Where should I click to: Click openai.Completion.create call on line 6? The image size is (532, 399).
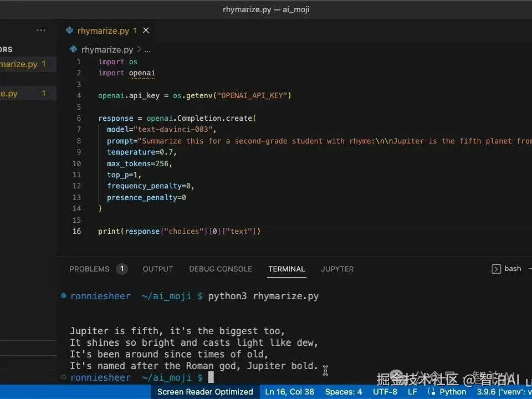coord(201,118)
